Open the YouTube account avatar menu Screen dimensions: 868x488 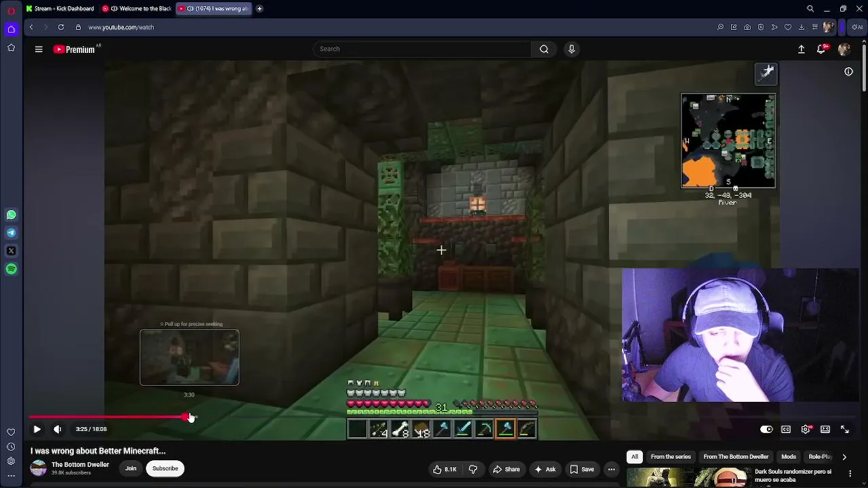tap(844, 49)
